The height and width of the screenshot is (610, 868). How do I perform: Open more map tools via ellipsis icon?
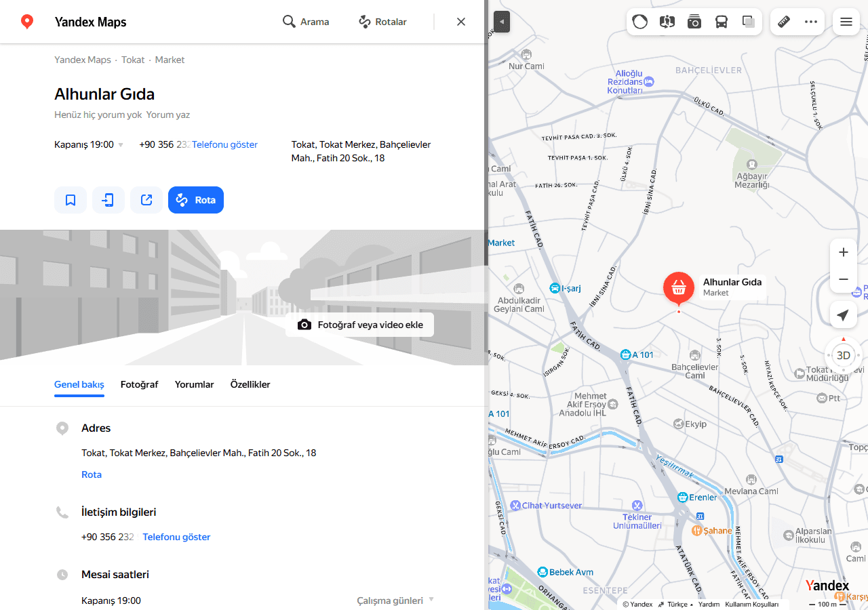811,21
